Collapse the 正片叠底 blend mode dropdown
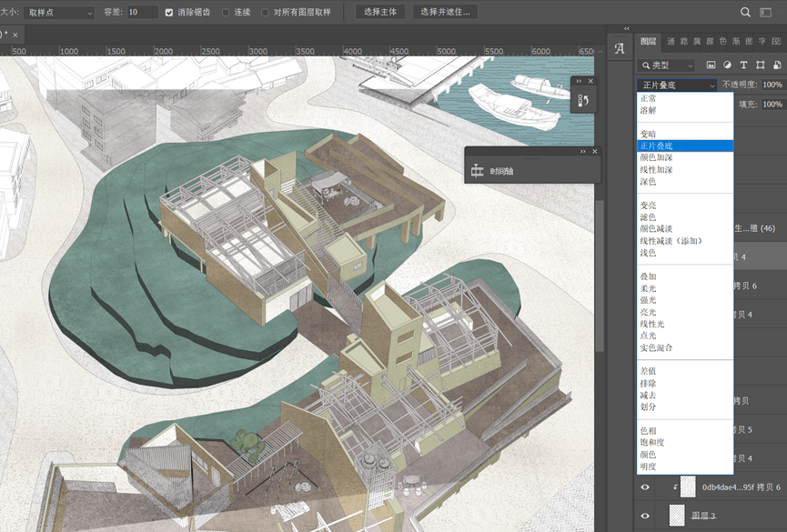The width and height of the screenshot is (787, 532). click(678, 85)
